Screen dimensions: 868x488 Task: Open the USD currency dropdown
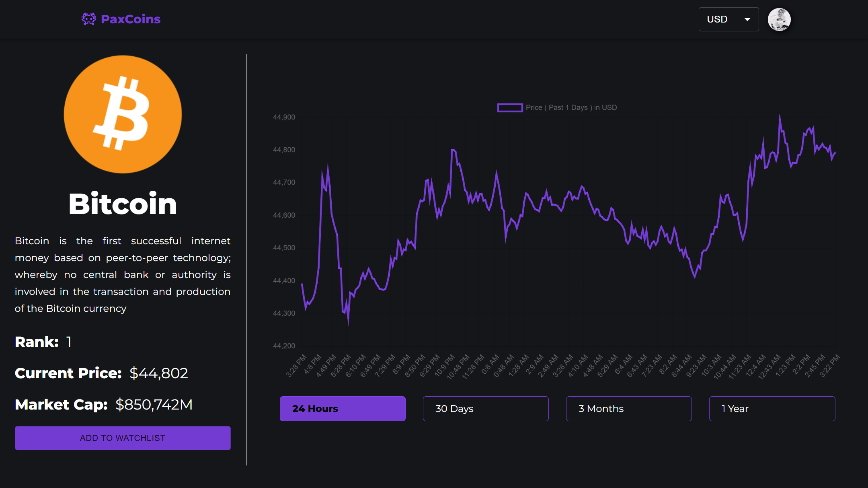coord(728,19)
